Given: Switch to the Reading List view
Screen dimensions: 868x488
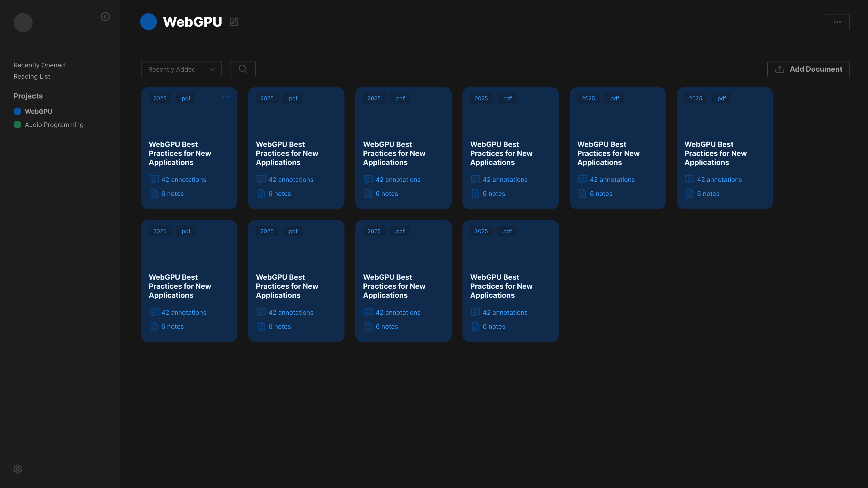Looking at the screenshot, I should (x=32, y=76).
